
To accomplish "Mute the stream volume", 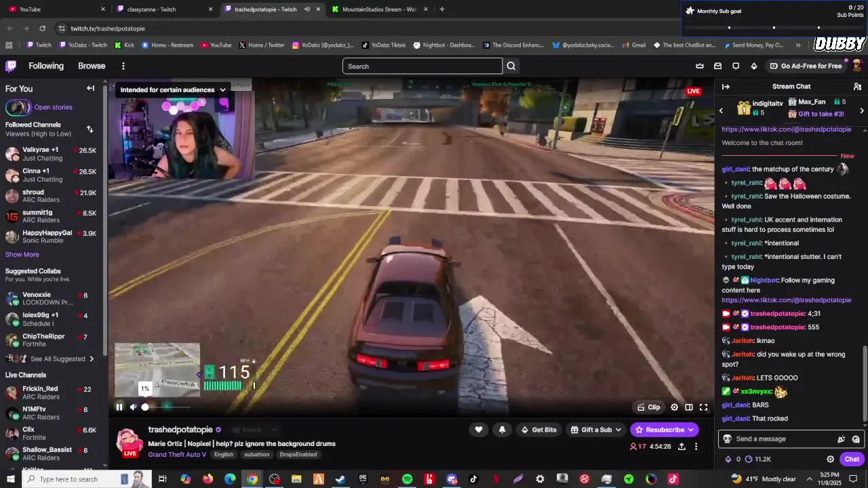I will click(134, 407).
